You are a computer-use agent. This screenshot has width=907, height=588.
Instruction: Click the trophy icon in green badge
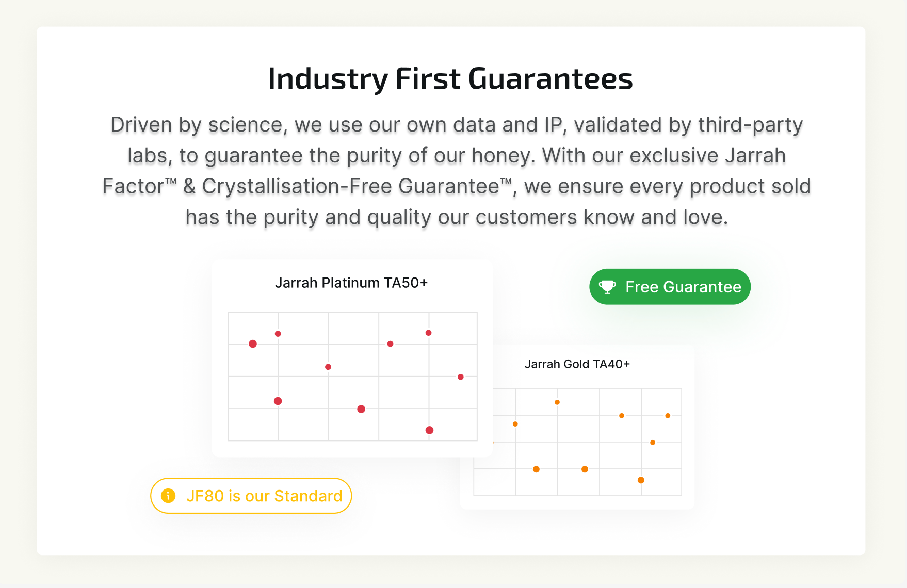[607, 287]
